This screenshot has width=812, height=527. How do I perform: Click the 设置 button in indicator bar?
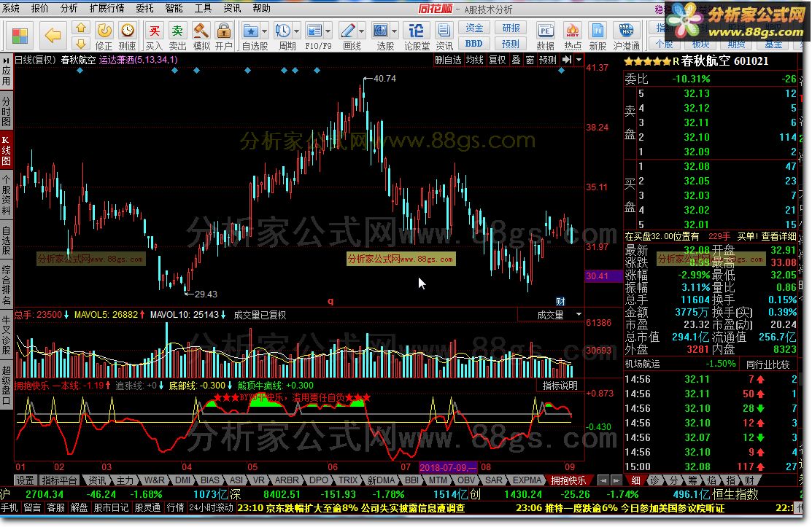pos(25,480)
